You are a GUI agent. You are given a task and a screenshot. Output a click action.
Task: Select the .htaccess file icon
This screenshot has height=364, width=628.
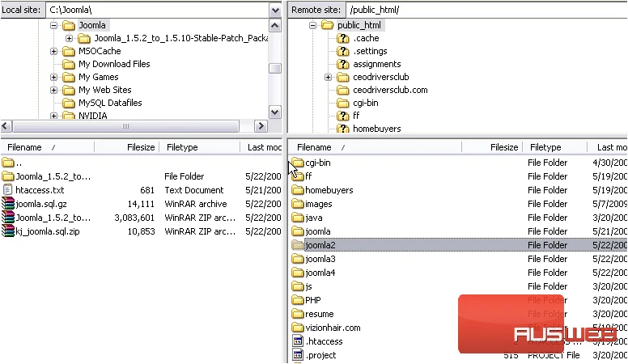pos(298,341)
